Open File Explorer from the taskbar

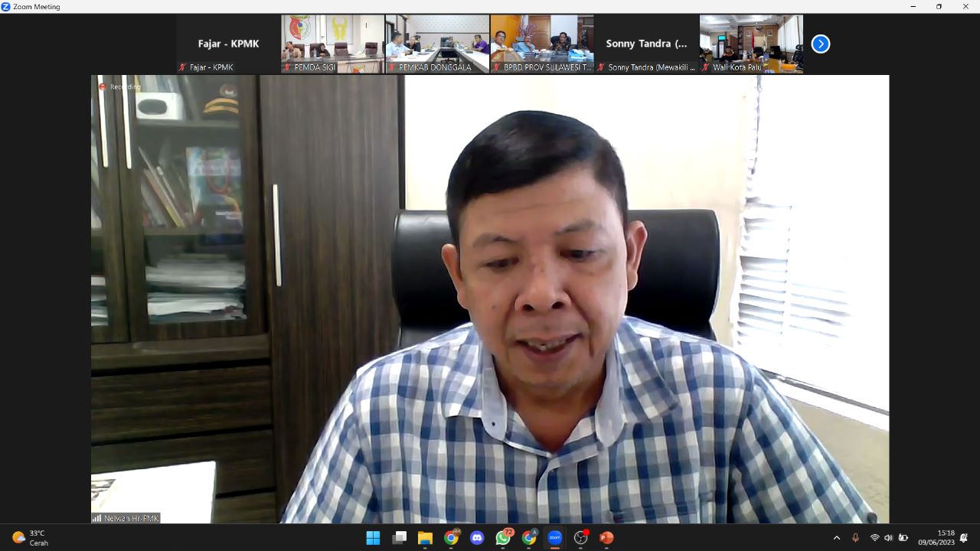click(425, 538)
